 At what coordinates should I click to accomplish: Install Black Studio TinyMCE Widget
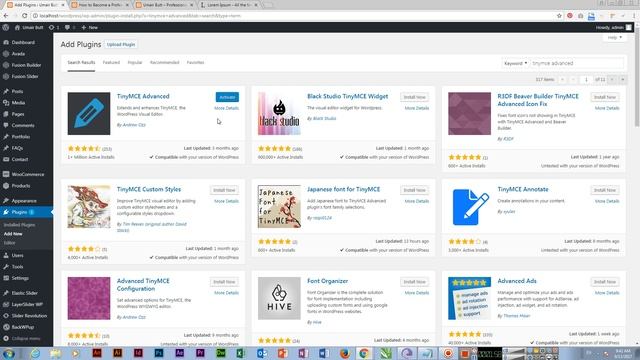[414, 97]
